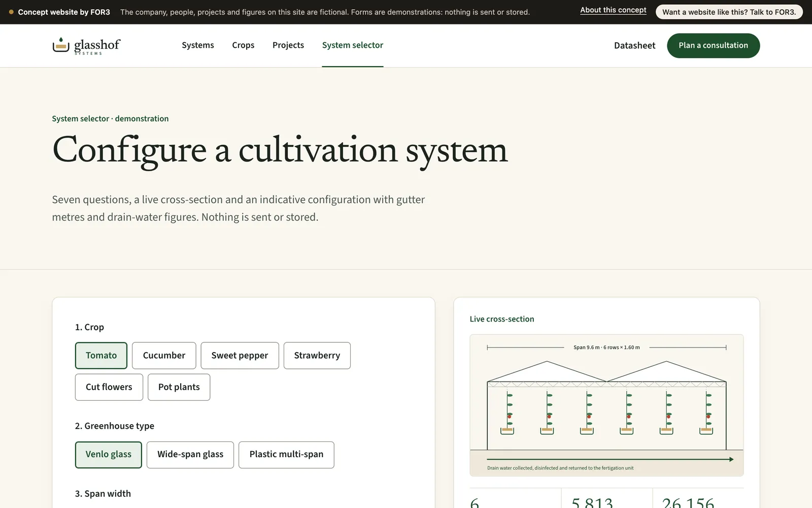Open the System selector navigation item
Image resolution: width=812 pixels, height=508 pixels.
click(353, 45)
